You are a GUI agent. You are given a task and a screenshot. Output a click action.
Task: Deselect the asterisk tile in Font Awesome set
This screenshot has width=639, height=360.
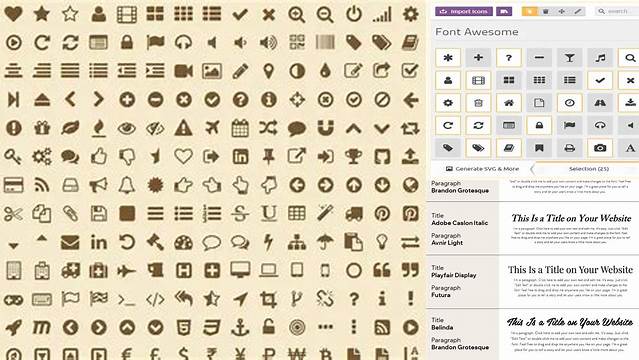448,58
